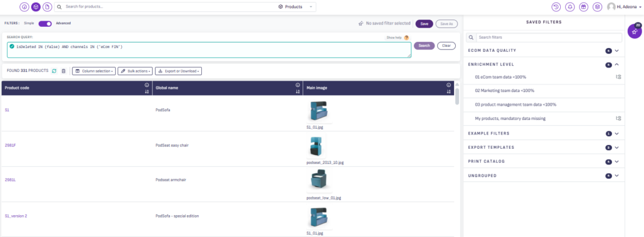
Task: Open the Products cube icon in top bar
Action: point(36,7)
